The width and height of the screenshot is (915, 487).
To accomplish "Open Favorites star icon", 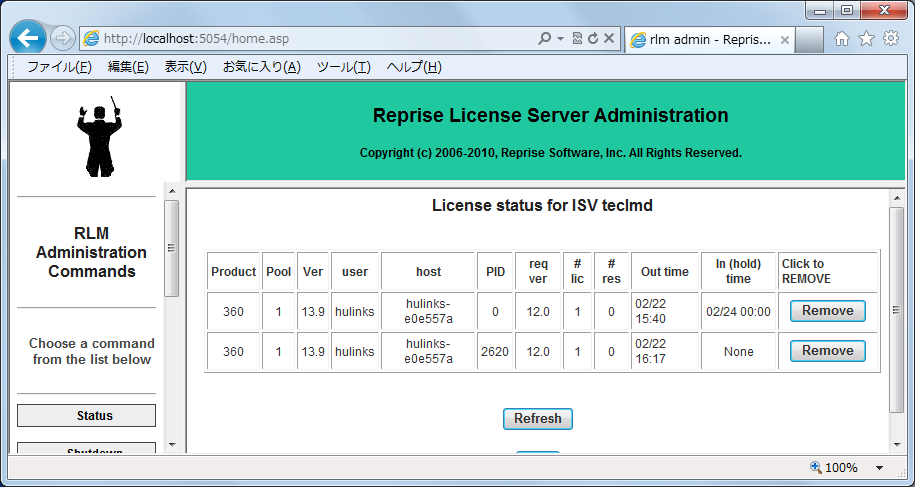I will 867,38.
